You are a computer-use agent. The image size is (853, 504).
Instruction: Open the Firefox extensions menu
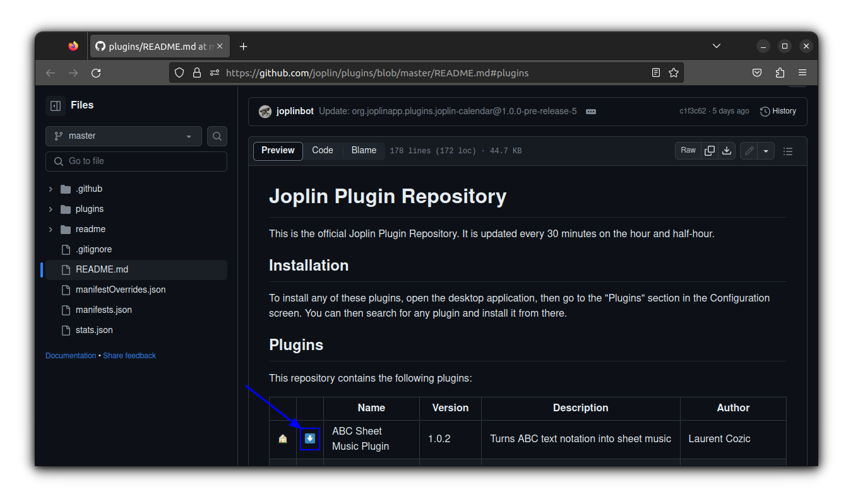tap(780, 73)
